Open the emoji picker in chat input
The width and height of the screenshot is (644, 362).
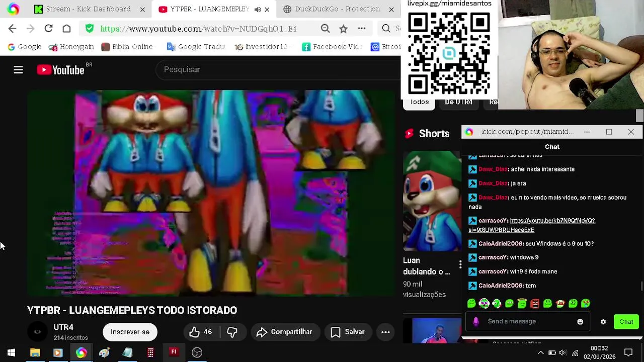tap(580, 322)
